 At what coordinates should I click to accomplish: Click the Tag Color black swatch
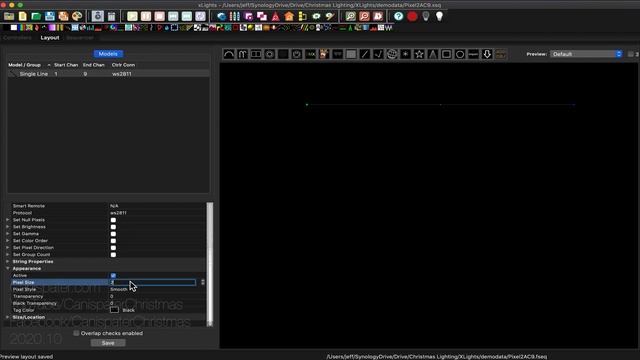click(114, 310)
